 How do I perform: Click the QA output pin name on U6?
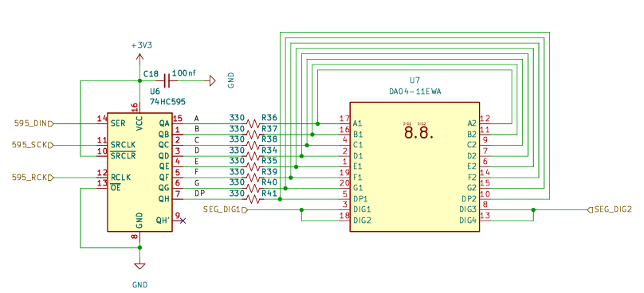coord(164,123)
